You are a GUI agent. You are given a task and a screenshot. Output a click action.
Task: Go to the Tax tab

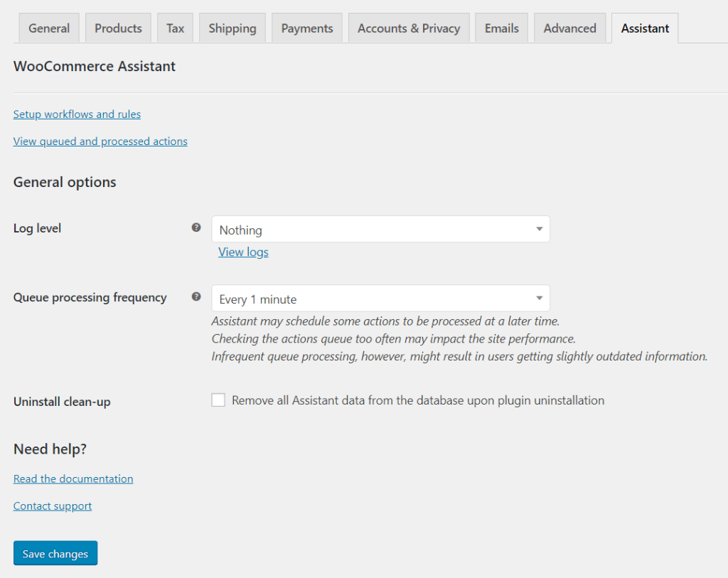point(175,28)
